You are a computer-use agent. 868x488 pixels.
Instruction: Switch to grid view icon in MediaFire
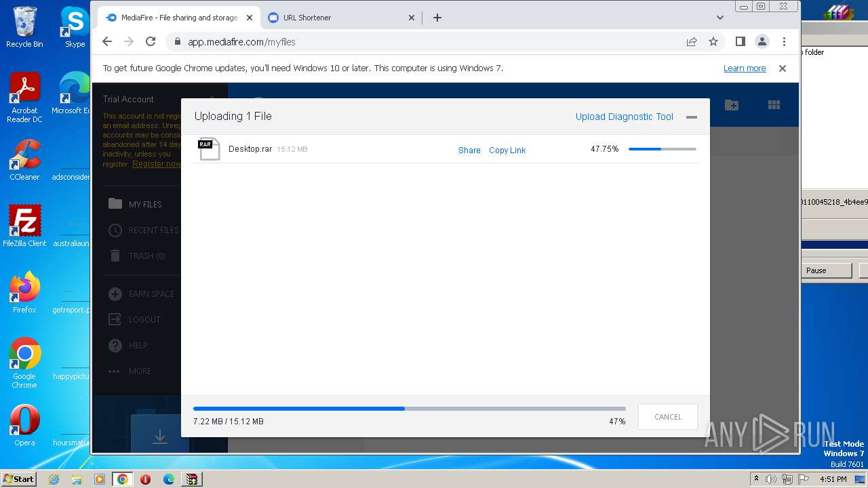tap(774, 105)
